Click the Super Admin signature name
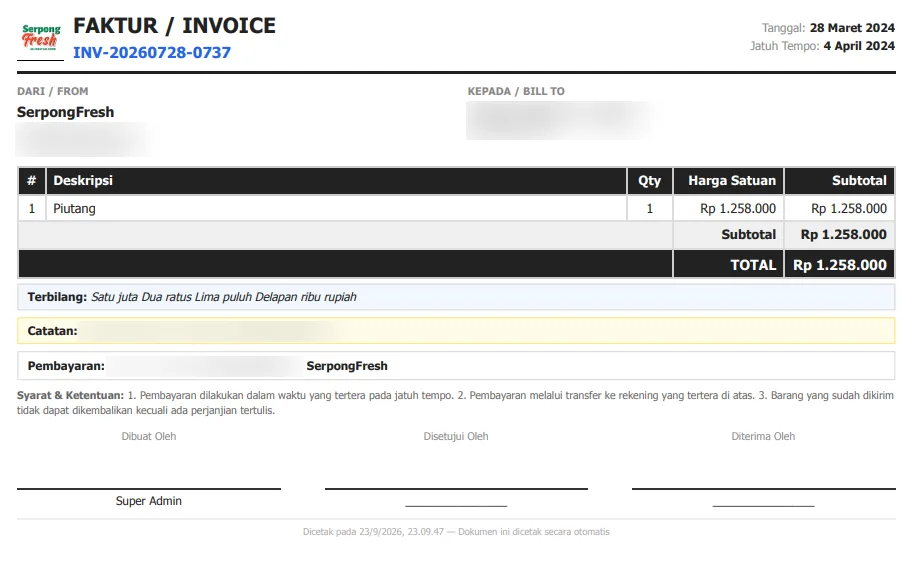The width and height of the screenshot is (914, 563). [x=149, y=501]
